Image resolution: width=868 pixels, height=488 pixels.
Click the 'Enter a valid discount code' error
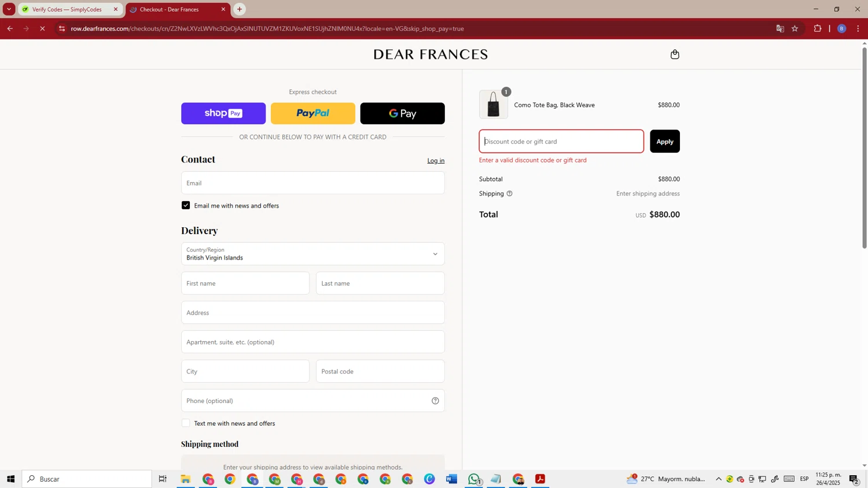(x=533, y=160)
